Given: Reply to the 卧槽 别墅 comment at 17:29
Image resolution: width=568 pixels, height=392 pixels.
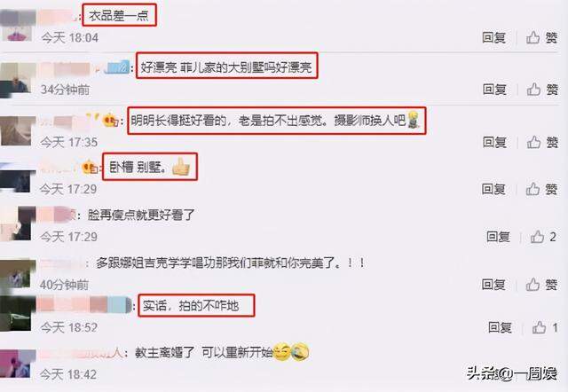Looking at the screenshot, I should [493, 189].
